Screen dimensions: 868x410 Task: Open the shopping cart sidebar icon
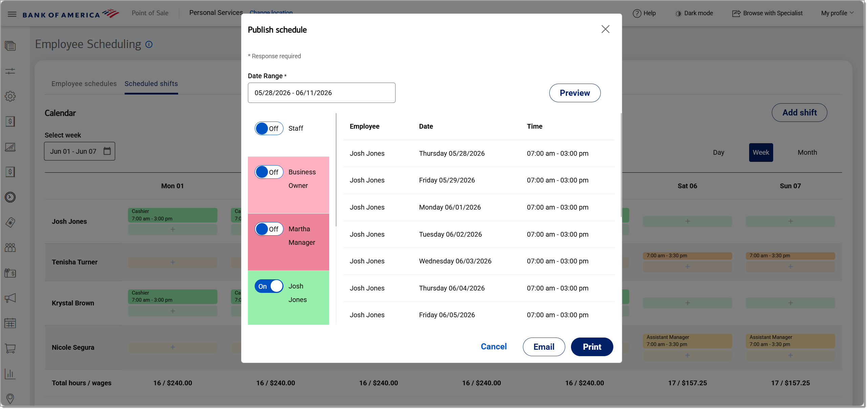[x=10, y=348]
